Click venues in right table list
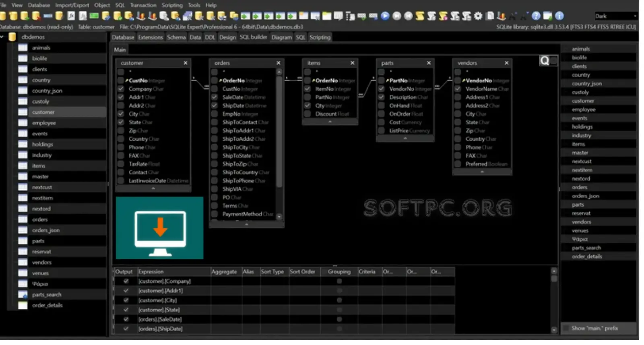Viewport: 644px width, 345px height. pyautogui.click(x=580, y=231)
